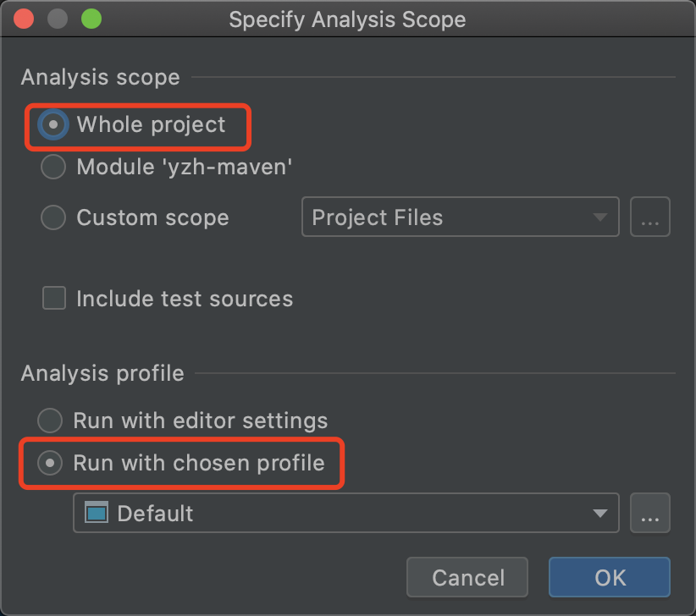Click the Specify Analysis Scope title bar

click(347, 19)
